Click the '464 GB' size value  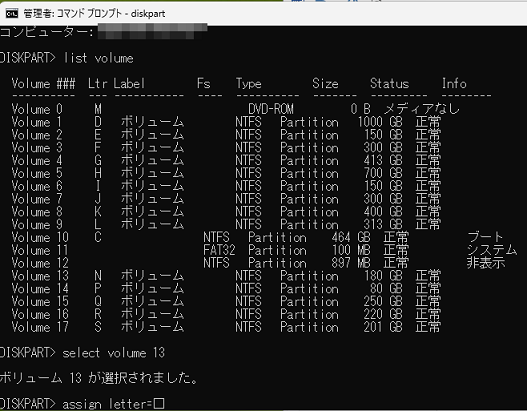(351, 237)
